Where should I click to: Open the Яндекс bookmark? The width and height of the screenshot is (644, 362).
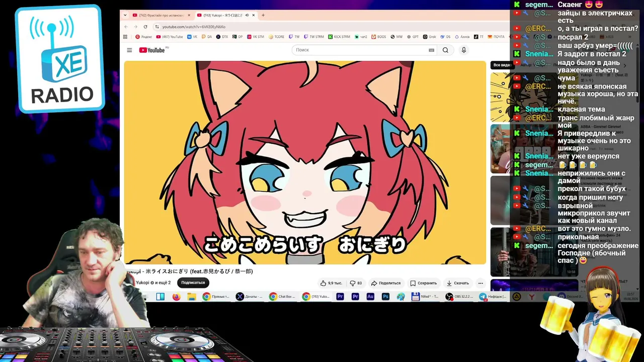(143, 37)
